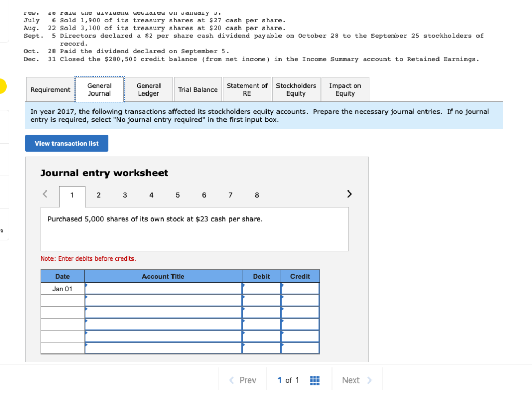532x395 pixels.
Task: Switch to the Stockholders Equity tab
Action: pos(296,89)
